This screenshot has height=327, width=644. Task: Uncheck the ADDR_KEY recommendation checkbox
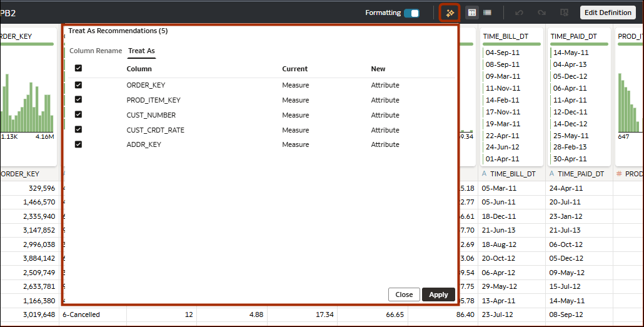[78, 144]
